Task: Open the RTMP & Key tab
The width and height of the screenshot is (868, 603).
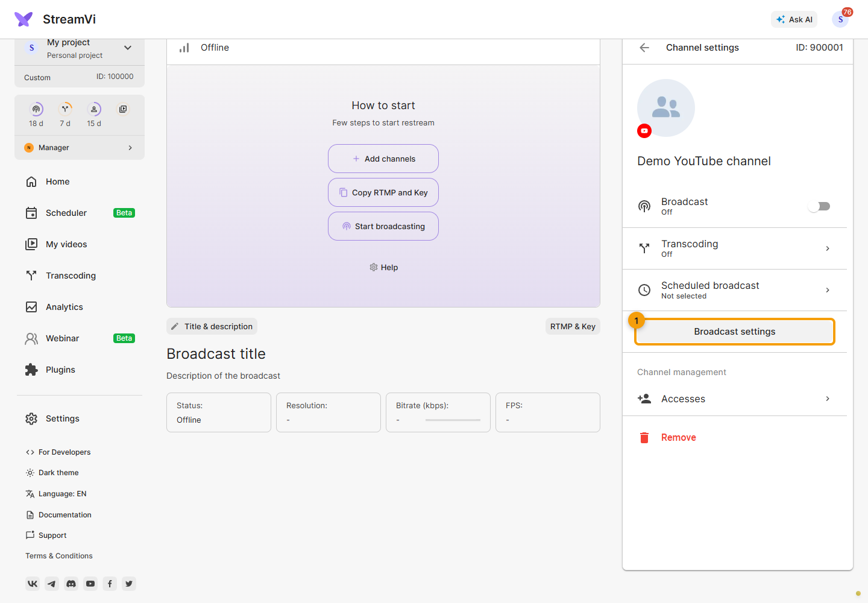Action: [573, 326]
